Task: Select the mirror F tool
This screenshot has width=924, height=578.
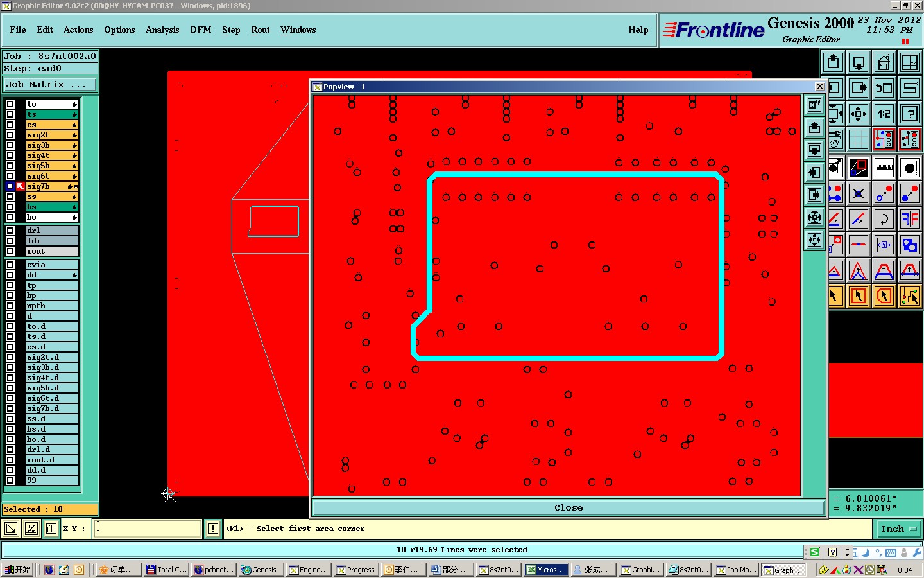Action: tap(910, 219)
